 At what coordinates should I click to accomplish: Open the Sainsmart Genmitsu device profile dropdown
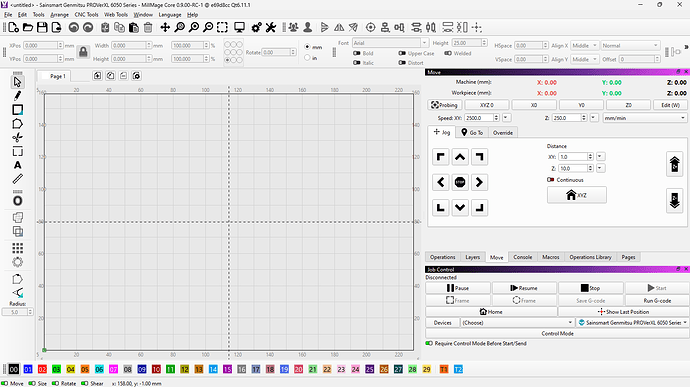click(632, 323)
